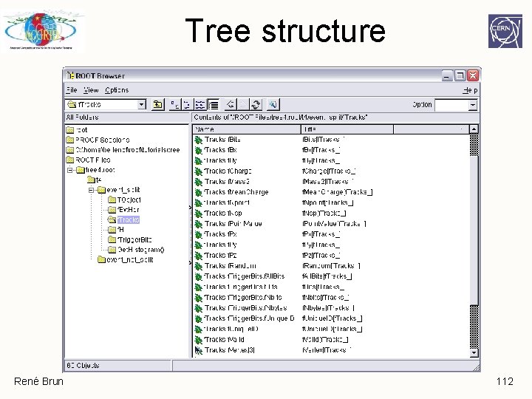Open the Option combo box dropdown arrow
This screenshot has height=399, width=532.
click(473, 105)
